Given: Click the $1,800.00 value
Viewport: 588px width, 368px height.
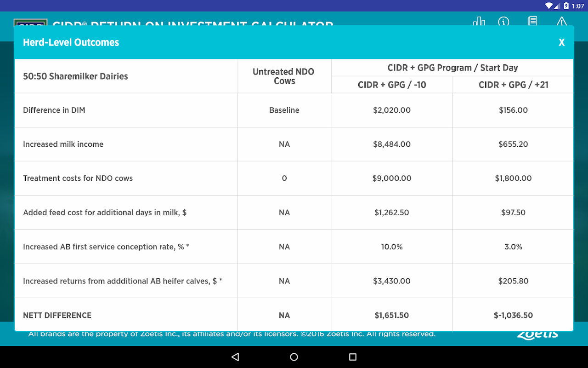Looking at the screenshot, I should pyautogui.click(x=513, y=178).
